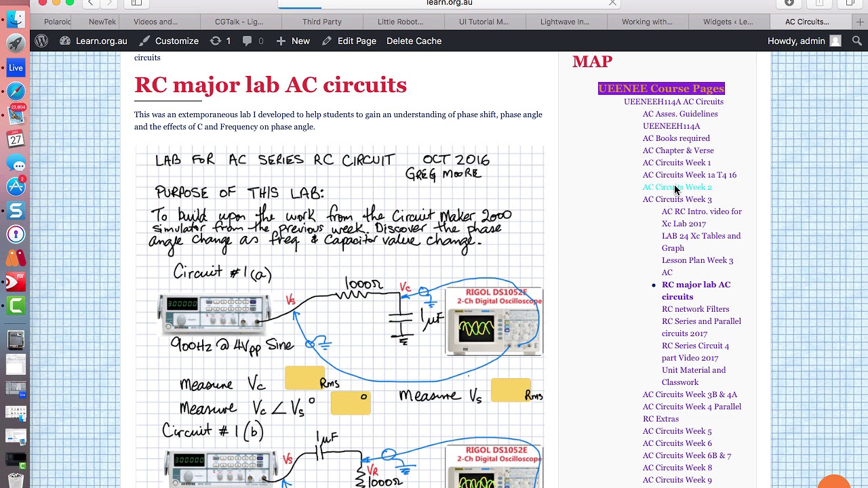Click Delete Cache in admin bar

pyautogui.click(x=414, y=41)
